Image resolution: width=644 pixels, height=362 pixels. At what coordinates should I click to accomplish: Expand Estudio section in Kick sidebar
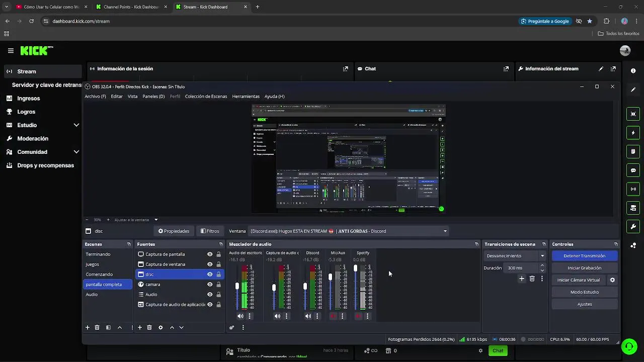[76, 125]
